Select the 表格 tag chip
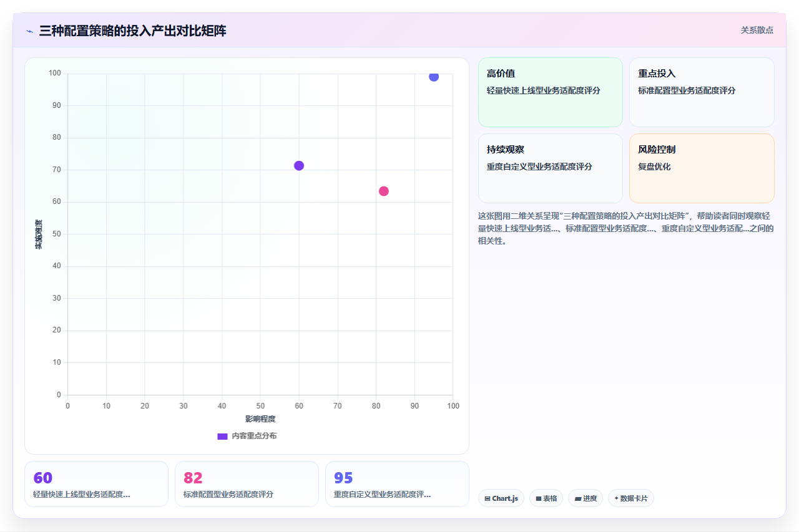The height and width of the screenshot is (532, 799). click(x=546, y=498)
